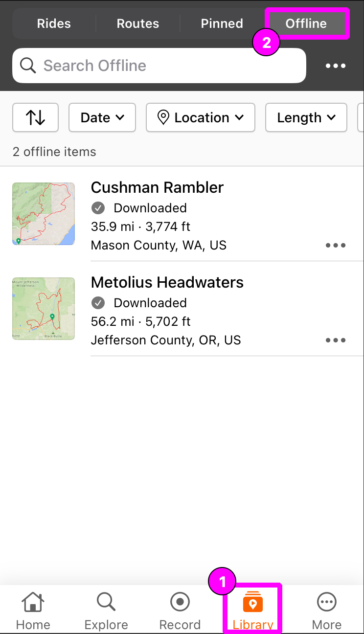Click the Search Offline input field

[159, 66]
